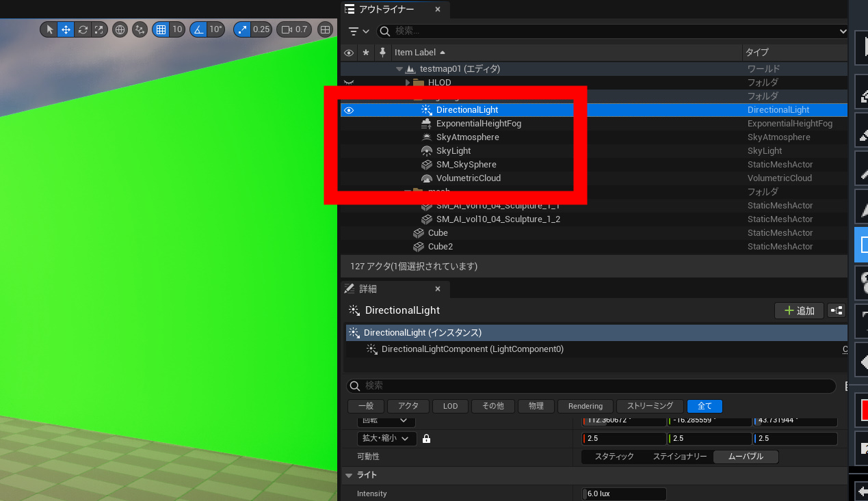Select the translate (move) tool in viewport
This screenshot has height=501, width=868.
pyautogui.click(x=66, y=29)
